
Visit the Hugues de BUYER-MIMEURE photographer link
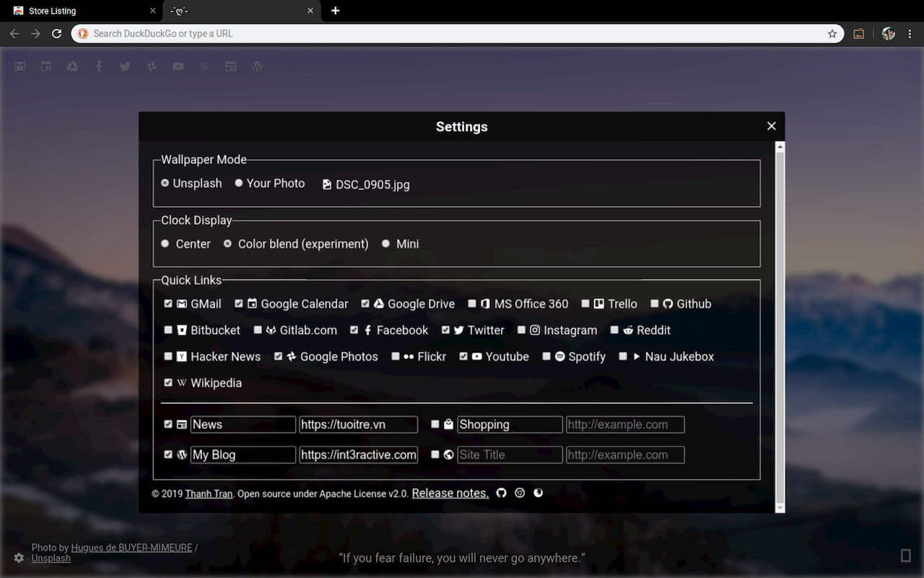[131, 548]
